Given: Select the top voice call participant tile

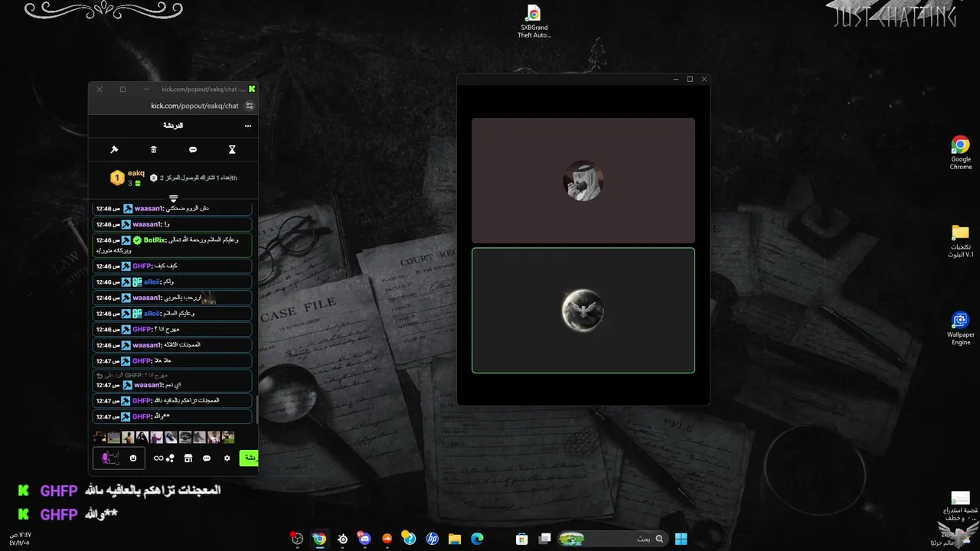Looking at the screenshot, I should pyautogui.click(x=583, y=181).
